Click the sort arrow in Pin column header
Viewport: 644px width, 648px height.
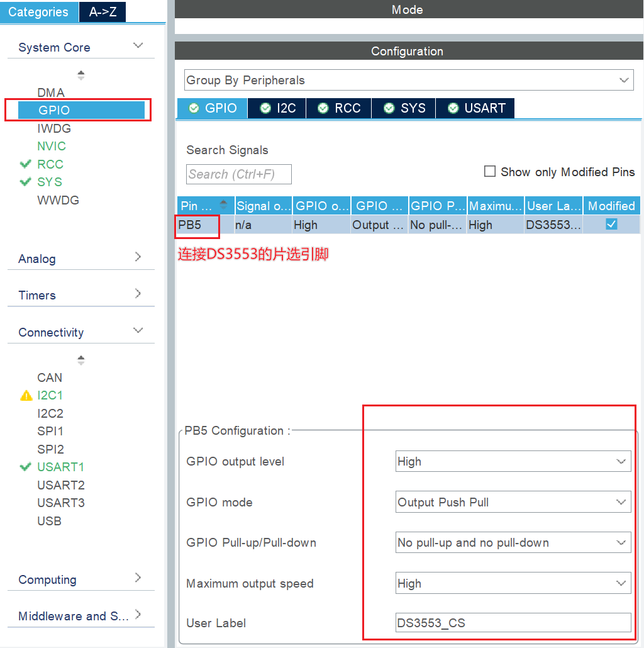(223, 205)
